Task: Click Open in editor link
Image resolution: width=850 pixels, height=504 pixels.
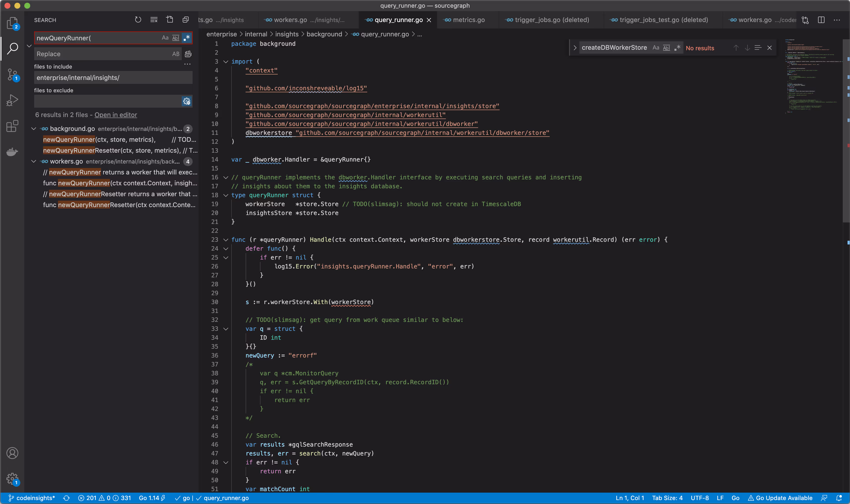Action: pyautogui.click(x=116, y=115)
